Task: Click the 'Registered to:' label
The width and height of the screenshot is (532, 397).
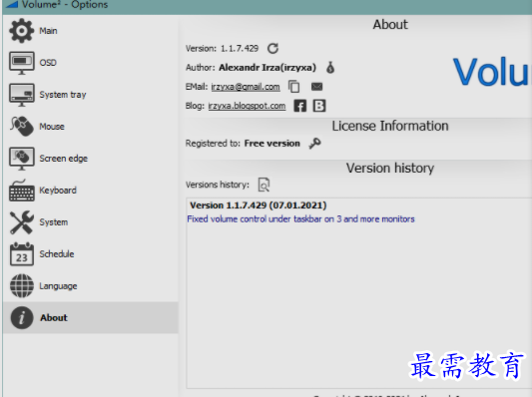Action: 213,144
